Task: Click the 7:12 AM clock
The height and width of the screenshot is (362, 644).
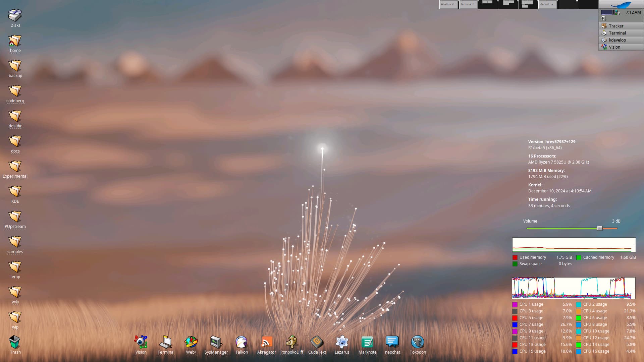Action: tap(633, 12)
